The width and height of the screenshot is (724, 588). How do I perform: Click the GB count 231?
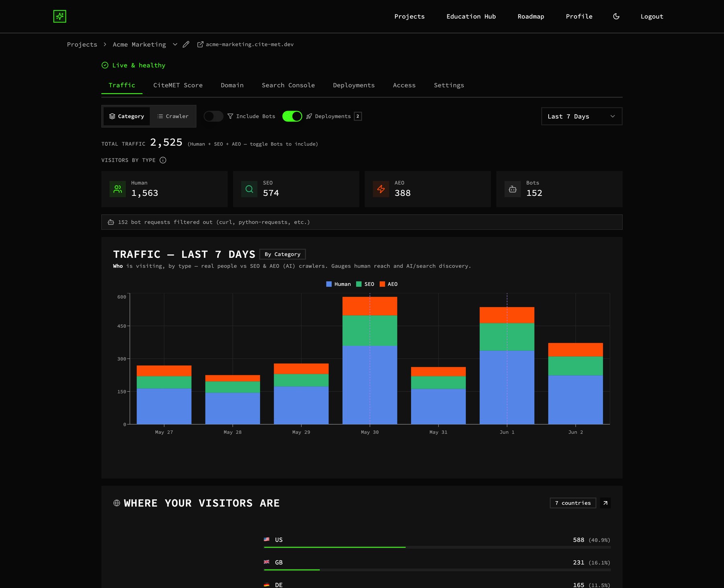pos(578,562)
